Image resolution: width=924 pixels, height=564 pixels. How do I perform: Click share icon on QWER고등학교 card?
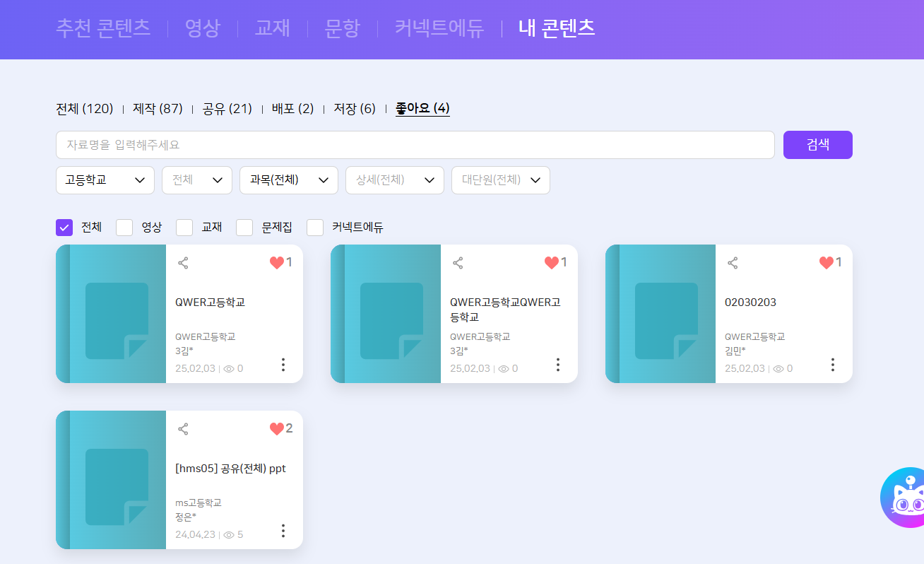(x=183, y=263)
